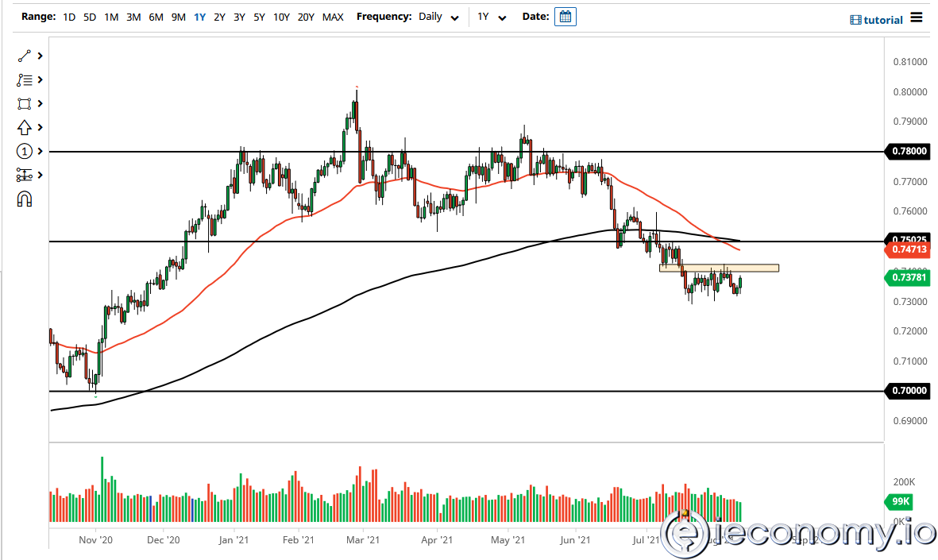This screenshot has width=938, height=560.
Task: Select the measurement tool in the sidebar
Action: coord(24,175)
